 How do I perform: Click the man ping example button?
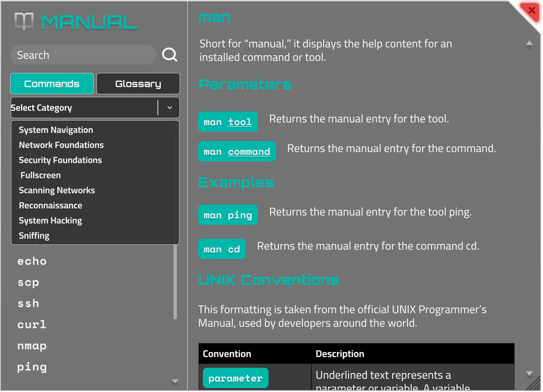228,215
